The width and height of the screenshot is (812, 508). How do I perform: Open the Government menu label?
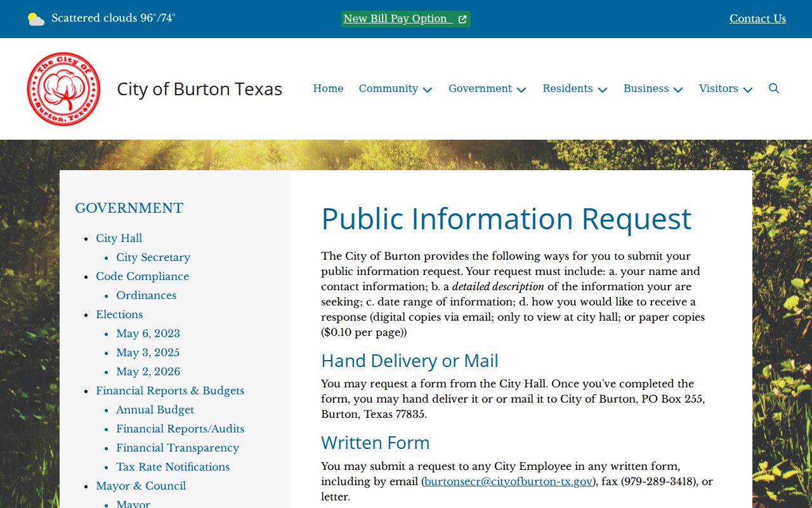480,88
